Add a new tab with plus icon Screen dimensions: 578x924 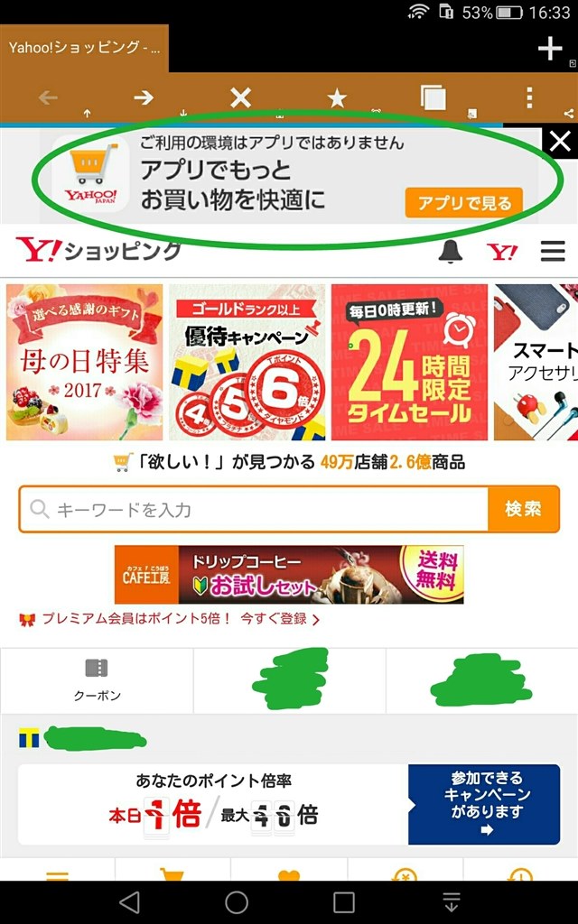[x=550, y=49]
